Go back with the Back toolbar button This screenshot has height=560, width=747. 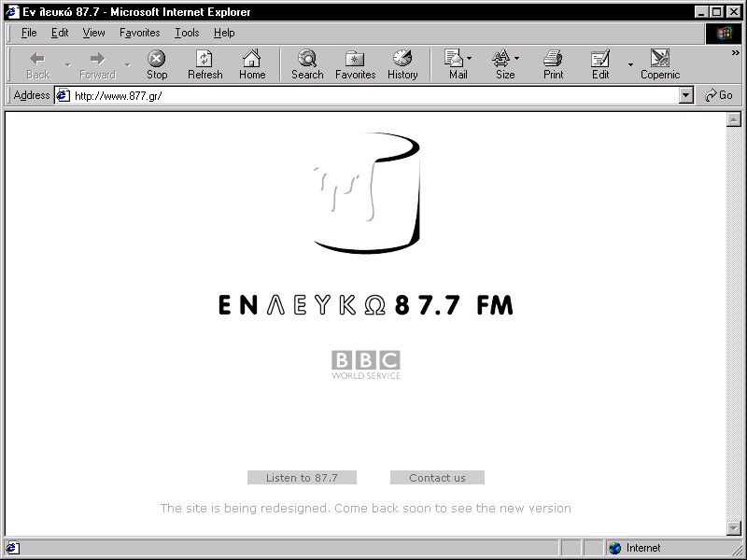38,64
